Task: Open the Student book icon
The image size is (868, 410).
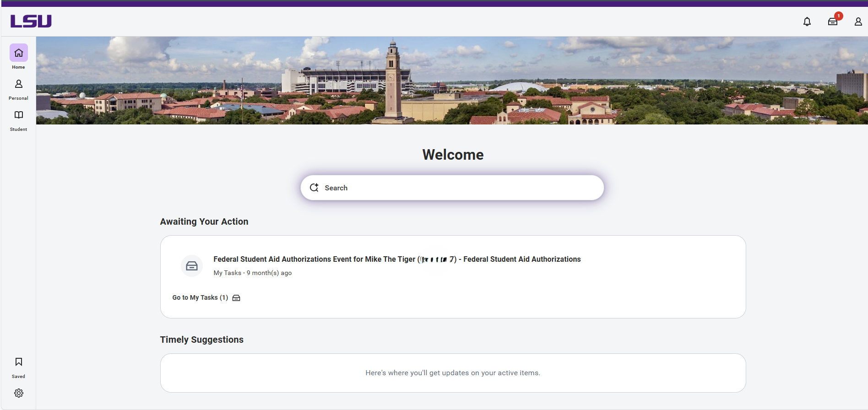Action: (x=19, y=115)
